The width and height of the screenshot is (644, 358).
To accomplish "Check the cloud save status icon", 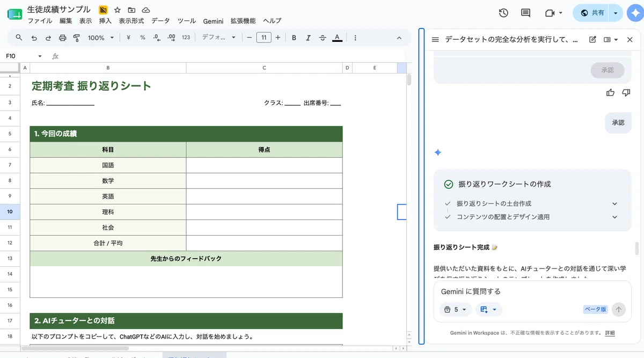I will (x=146, y=10).
